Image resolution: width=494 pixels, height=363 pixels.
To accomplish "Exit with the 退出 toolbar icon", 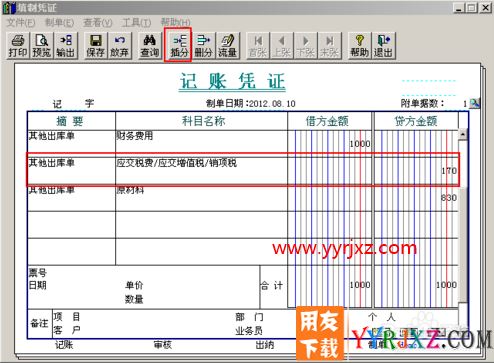I will coord(383,46).
